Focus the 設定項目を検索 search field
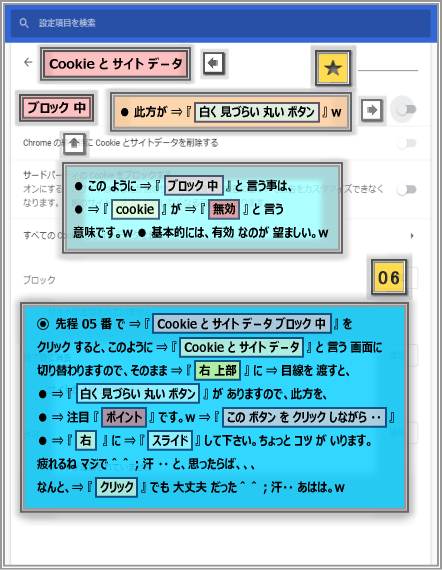 coord(220,23)
